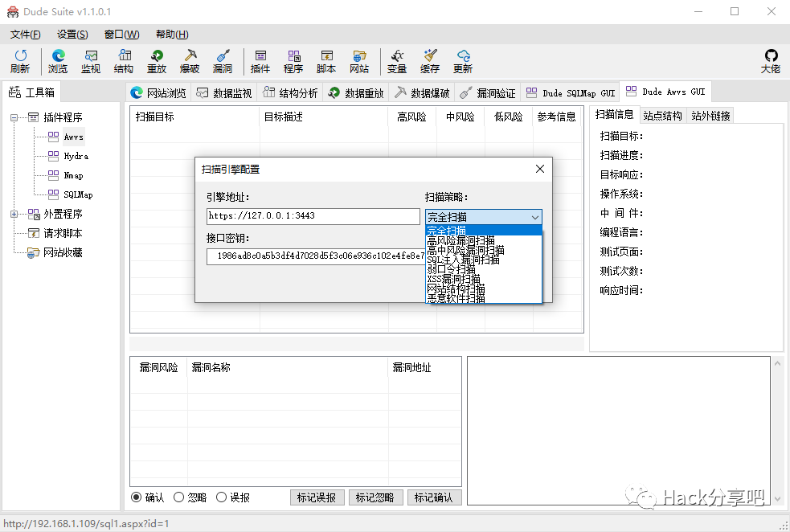Click the 漏洞名称 column header
Image resolution: width=790 pixels, height=532 pixels.
(x=287, y=368)
